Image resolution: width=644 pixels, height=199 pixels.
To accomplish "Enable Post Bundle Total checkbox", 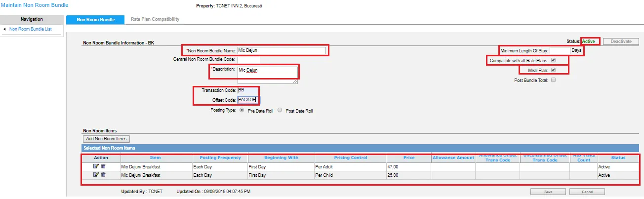I will tap(554, 80).
